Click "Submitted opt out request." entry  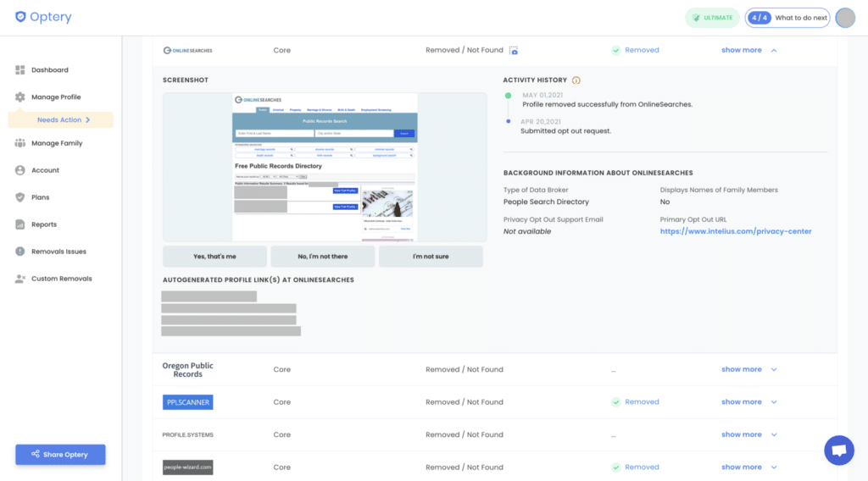click(565, 131)
